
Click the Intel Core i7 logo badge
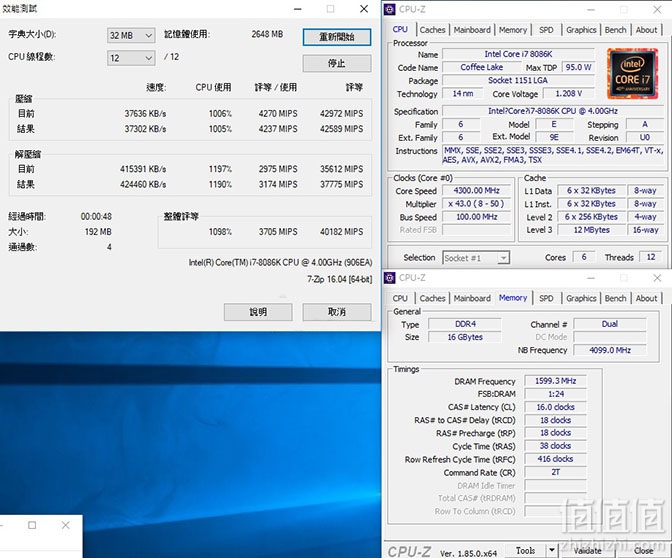click(633, 74)
